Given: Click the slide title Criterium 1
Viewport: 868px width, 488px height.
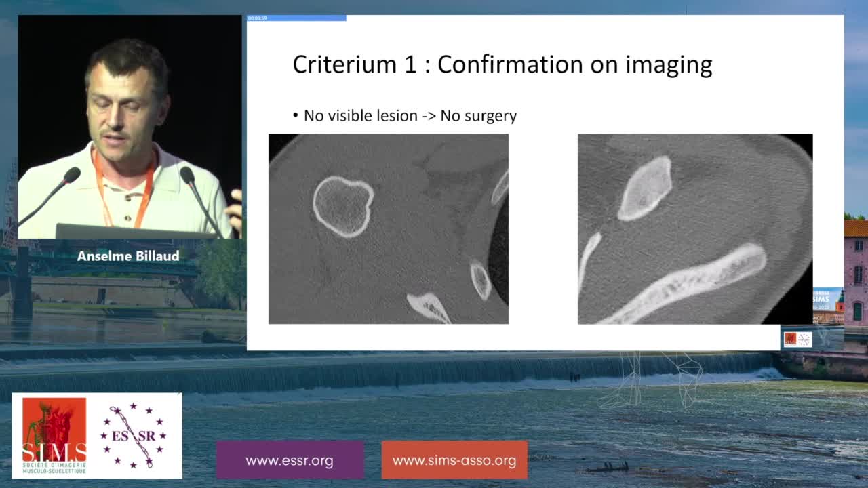Looking at the screenshot, I should pyautogui.click(x=502, y=64).
